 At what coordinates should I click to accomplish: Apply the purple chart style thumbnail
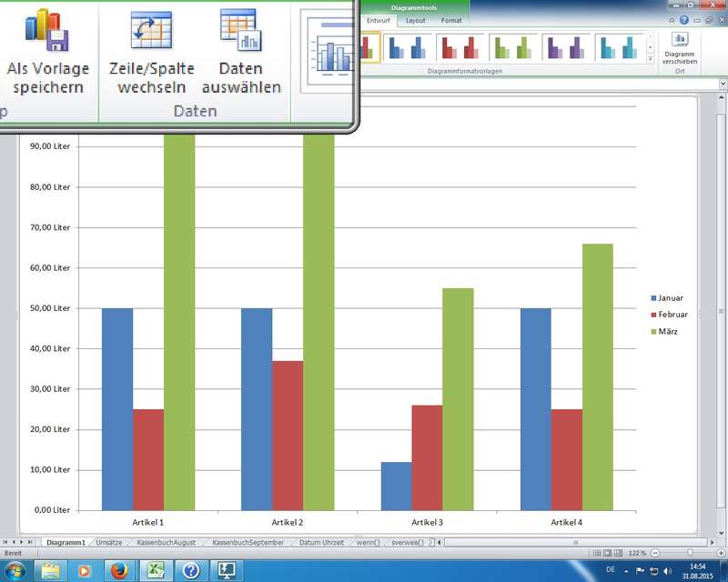(x=567, y=46)
